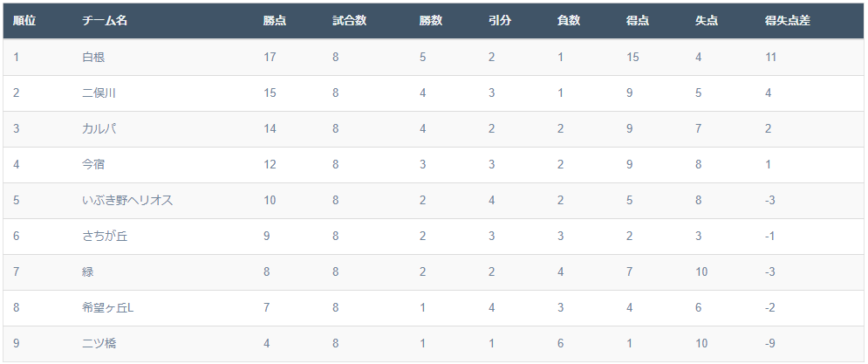Click the 試合数 column header
Image resolution: width=868 pixels, height=364 pixels.
[x=349, y=21]
